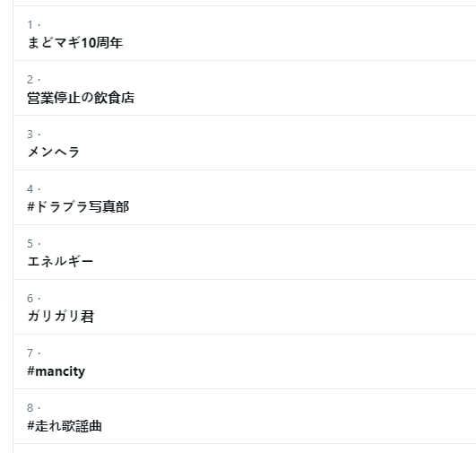This screenshot has height=453, width=476.
Task: Click rank number 5 label
Action: [x=30, y=244]
